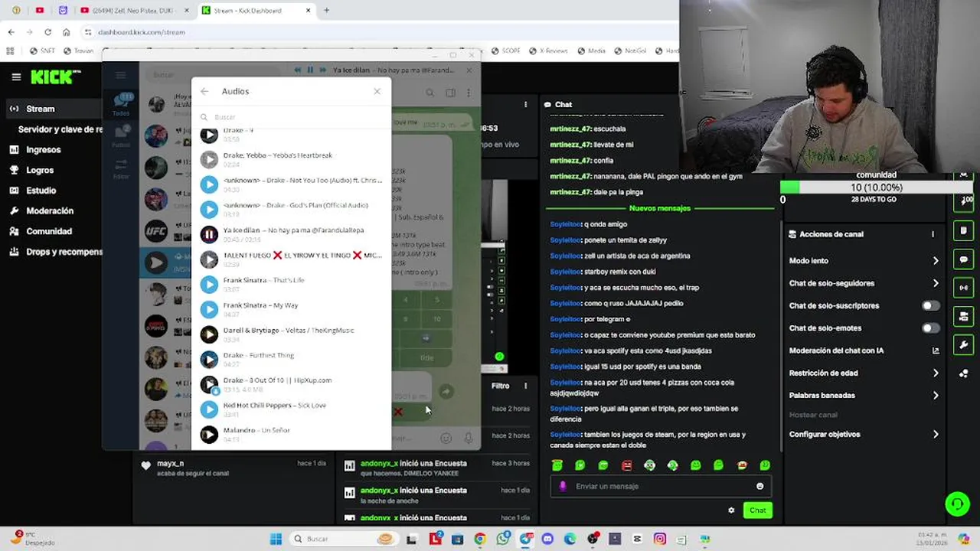The image size is (980, 551).
Task: Toggle Chat de solo-suscriptores switch
Action: [x=930, y=305]
